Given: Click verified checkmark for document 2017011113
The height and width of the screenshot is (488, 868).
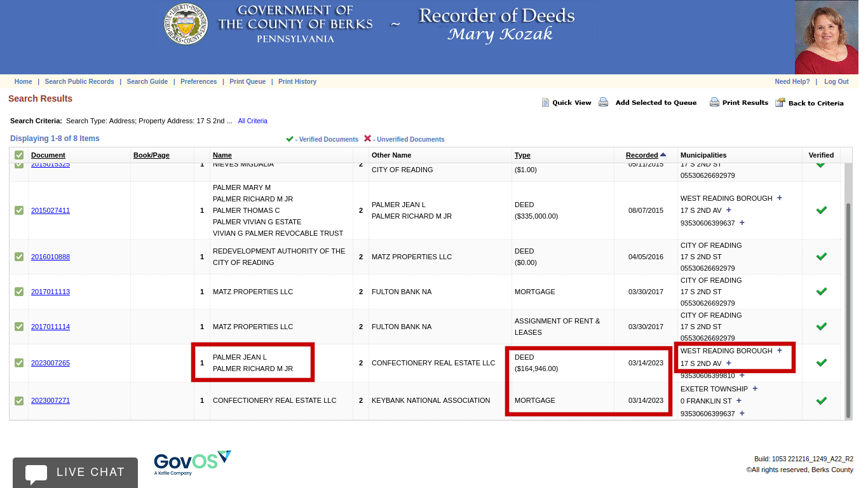Looking at the screenshot, I should click(821, 291).
